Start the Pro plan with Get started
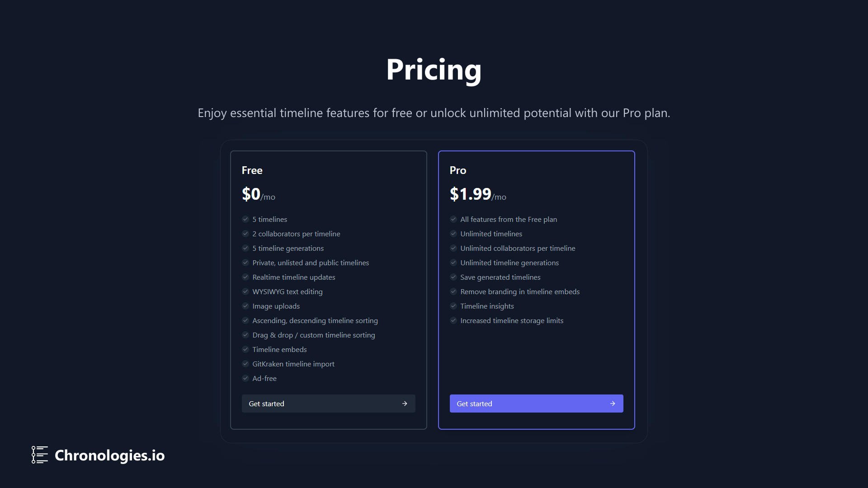Screen dimensions: 868x488 [537, 404]
